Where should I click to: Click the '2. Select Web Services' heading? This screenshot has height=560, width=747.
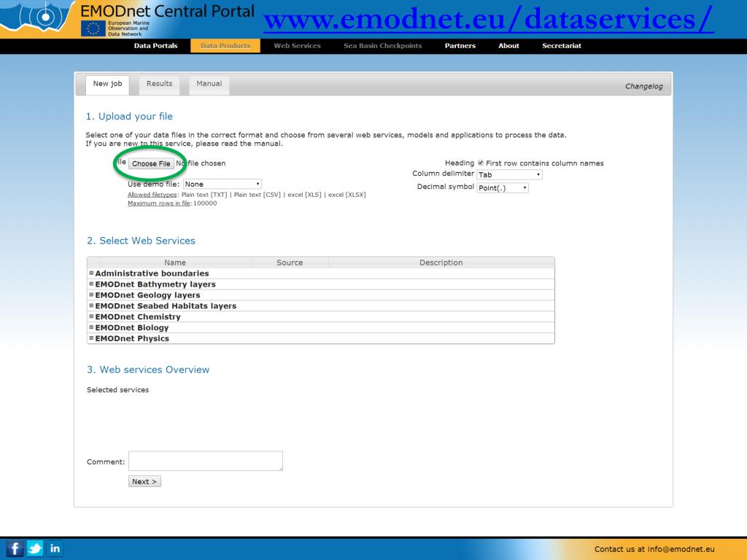click(x=141, y=241)
